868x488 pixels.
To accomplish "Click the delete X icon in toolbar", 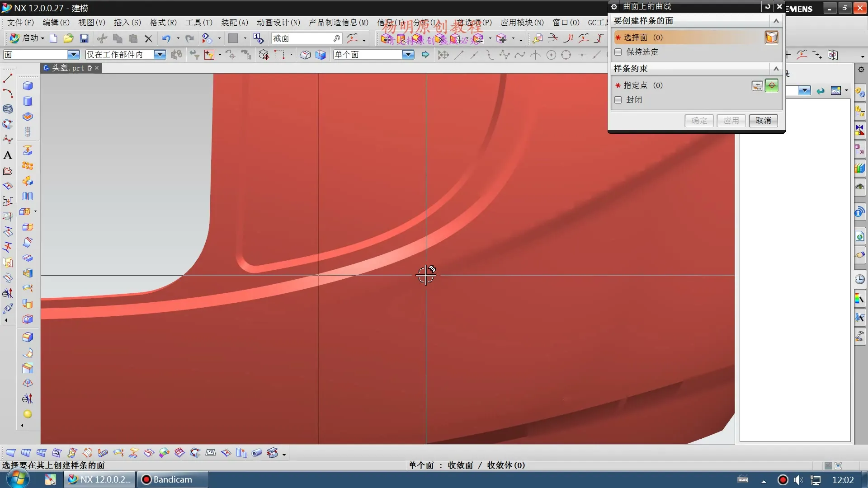I will [x=148, y=38].
